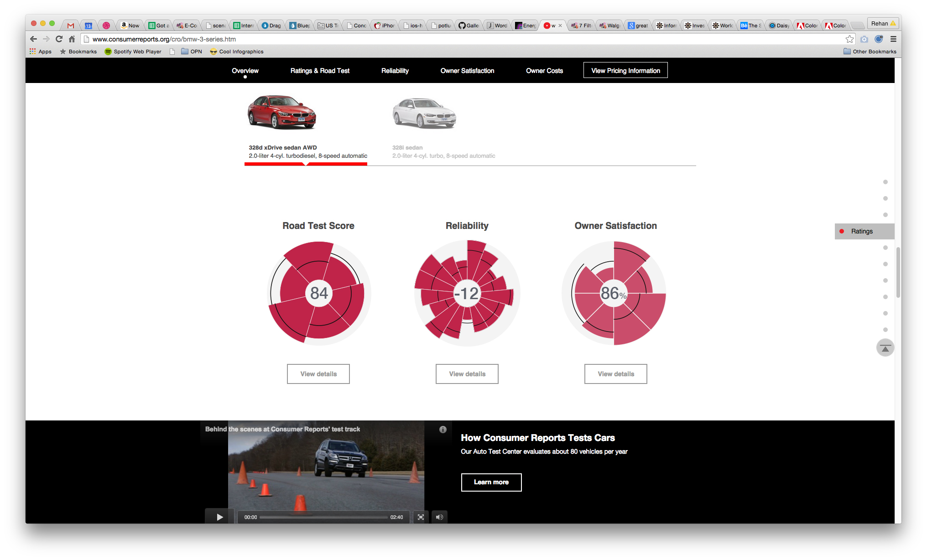Jump to the dot just above Ratings

tap(885, 215)
